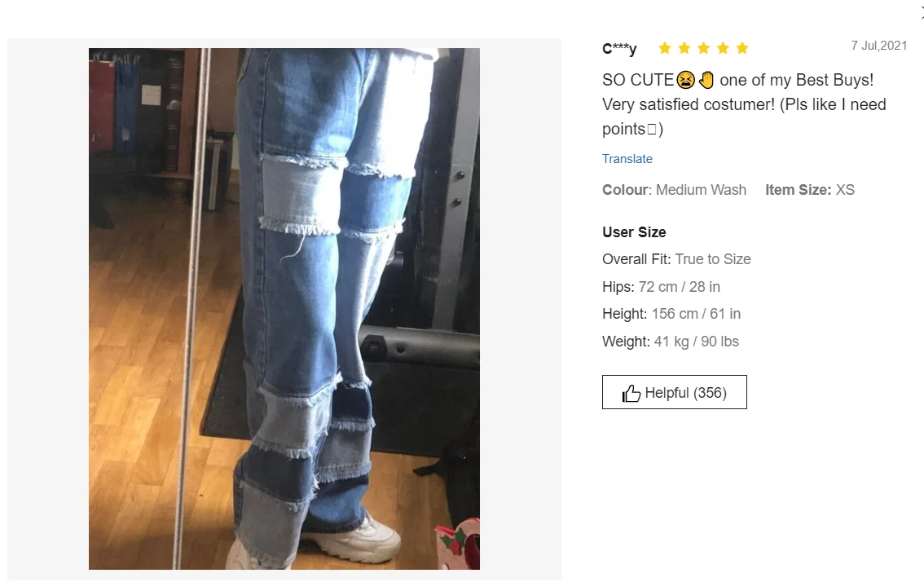
Task: Click the Hips measurement line
Action: point(661,287)
